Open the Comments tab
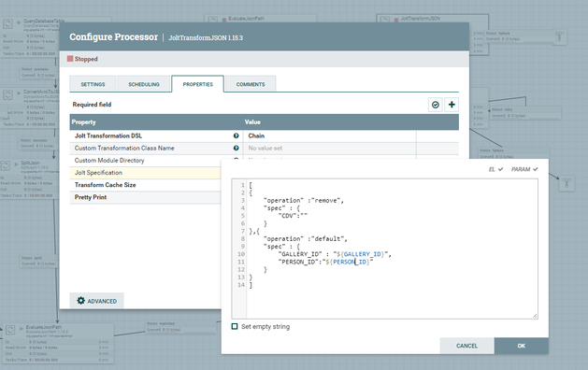The height and width of the screenshot is (370, 588). click(x=251, y=84)
